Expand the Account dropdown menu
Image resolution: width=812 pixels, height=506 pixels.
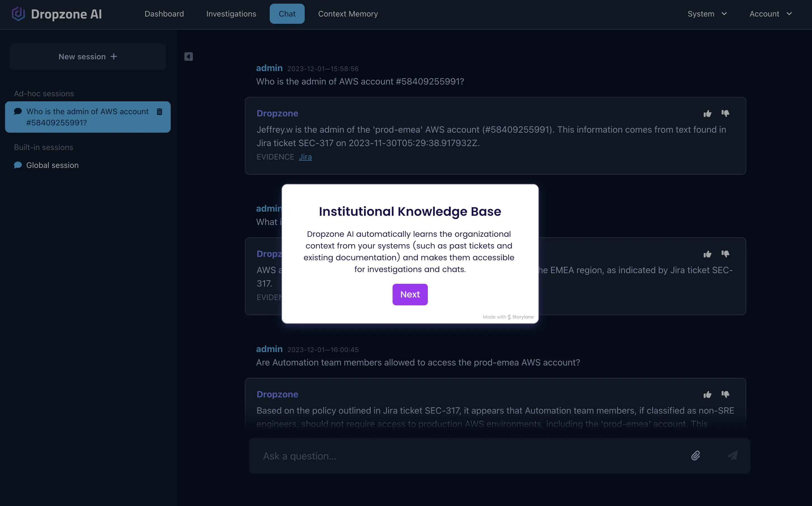[771, 14]
